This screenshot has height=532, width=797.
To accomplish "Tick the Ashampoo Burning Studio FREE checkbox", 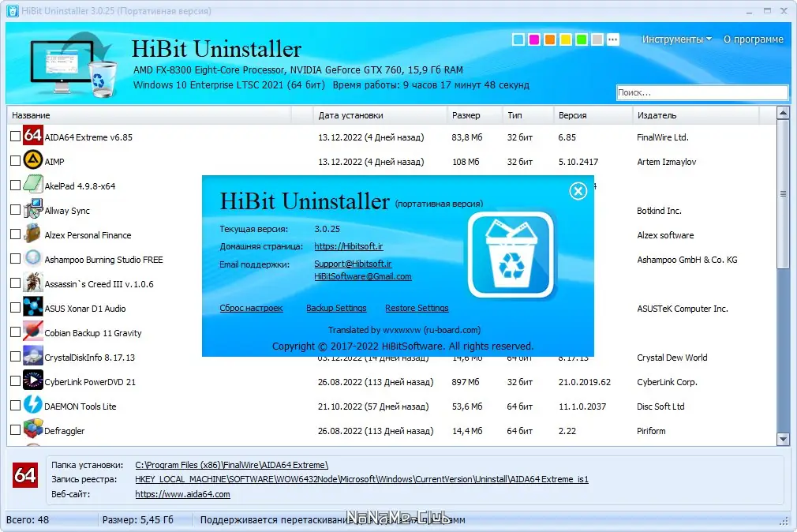I will (x=15, y=258).
